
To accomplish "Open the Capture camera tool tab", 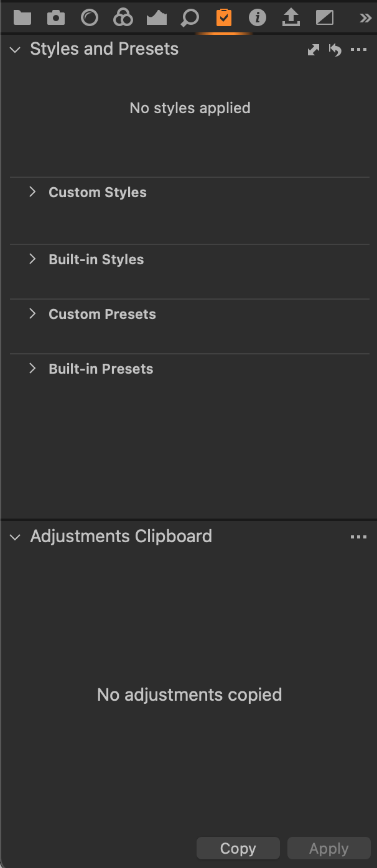I will tap(56, 17).
